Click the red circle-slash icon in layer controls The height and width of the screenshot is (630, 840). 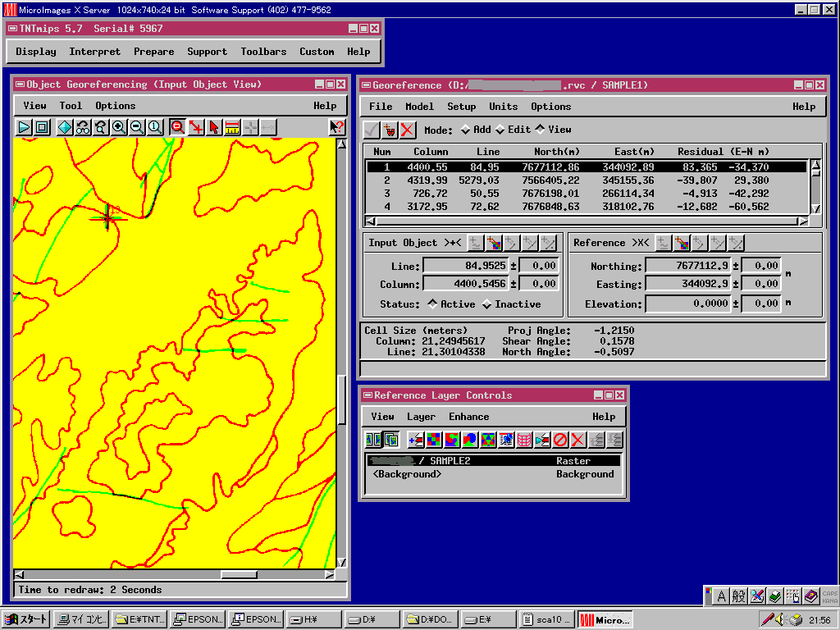coord(560,440)
